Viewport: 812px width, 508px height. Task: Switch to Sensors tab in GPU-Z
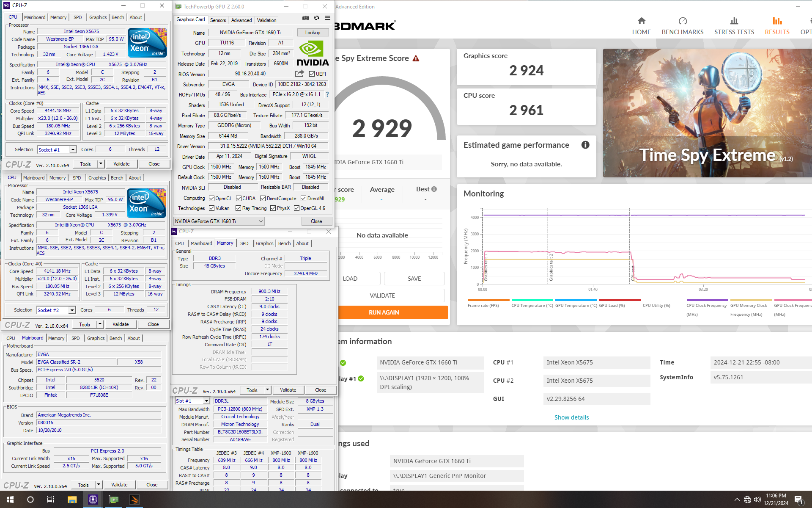coord(218,20)
